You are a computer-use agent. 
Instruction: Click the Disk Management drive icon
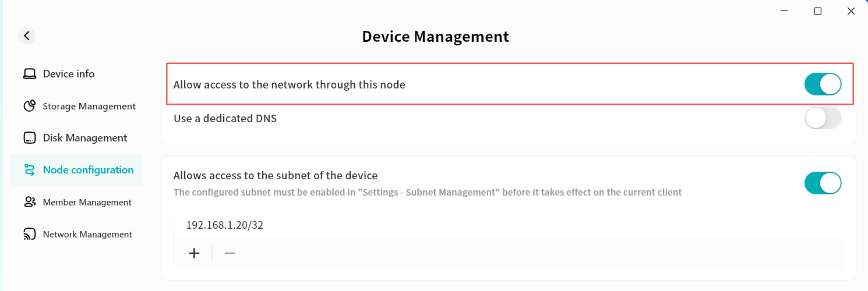click(29, 139)
